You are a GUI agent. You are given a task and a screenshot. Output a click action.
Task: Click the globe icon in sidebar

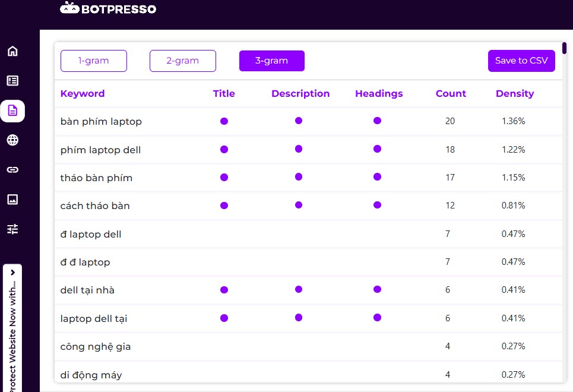coord(12,140)
